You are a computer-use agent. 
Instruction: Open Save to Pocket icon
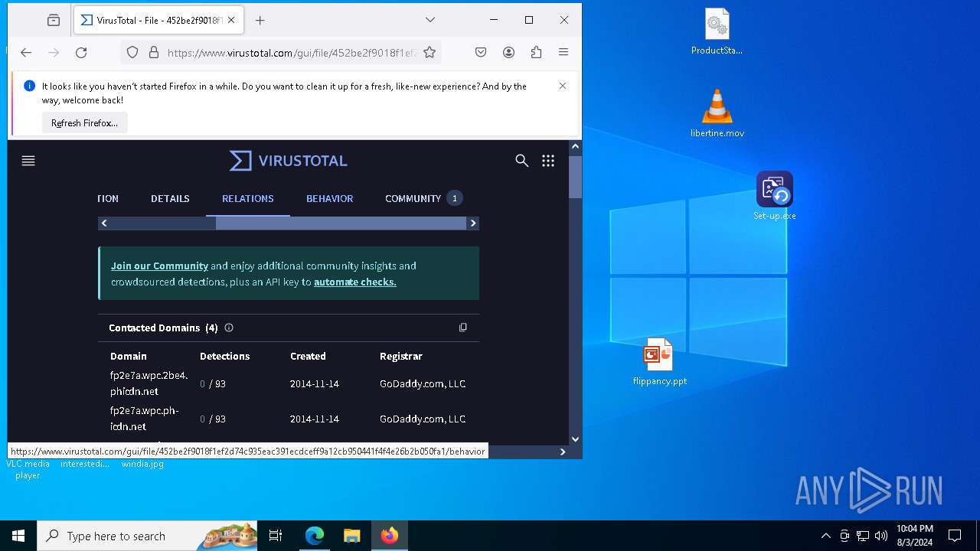[x=481, y=53]
